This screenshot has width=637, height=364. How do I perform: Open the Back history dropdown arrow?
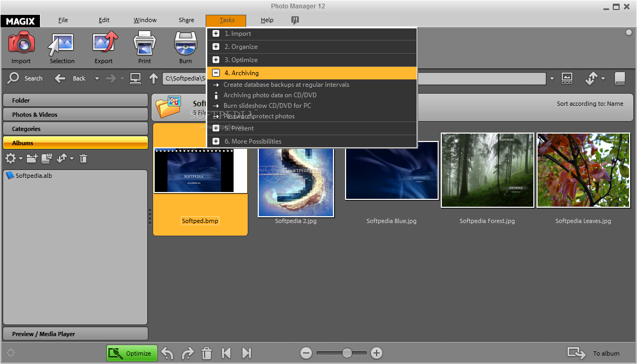tap(97, 79)
